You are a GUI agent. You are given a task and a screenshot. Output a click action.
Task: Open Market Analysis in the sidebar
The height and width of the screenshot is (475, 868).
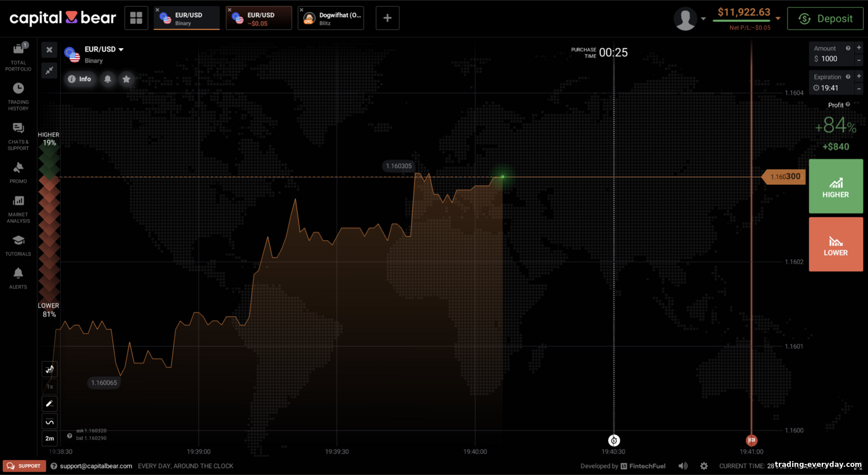click(x=18, y=209)
